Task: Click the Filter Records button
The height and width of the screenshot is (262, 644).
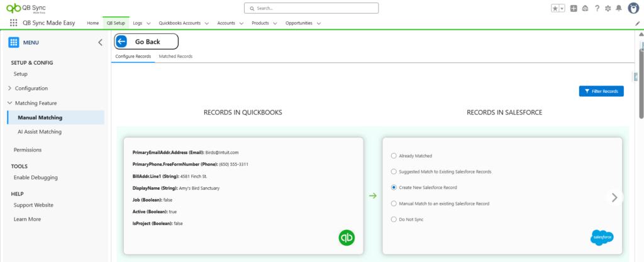Action: click(601, 92)
